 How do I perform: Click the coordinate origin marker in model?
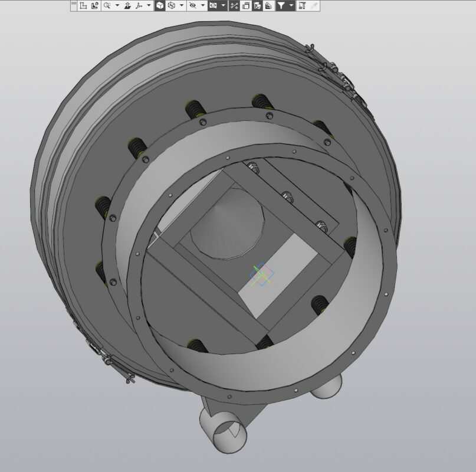pos(261,276)
